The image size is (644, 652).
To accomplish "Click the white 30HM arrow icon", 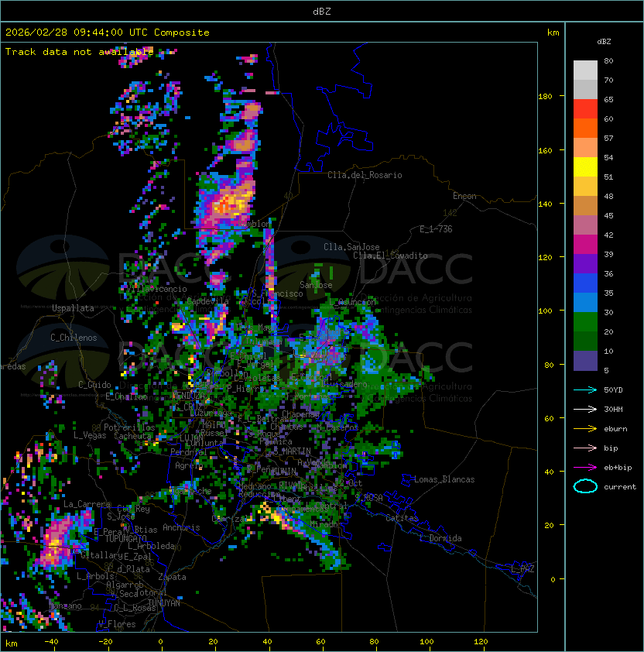I will point(585,410).
